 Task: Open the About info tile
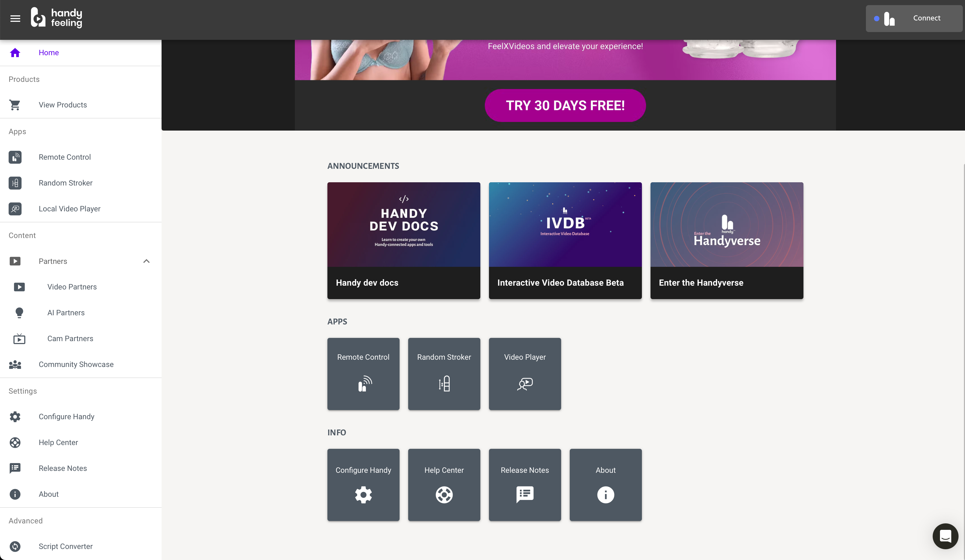coord(606,485)
